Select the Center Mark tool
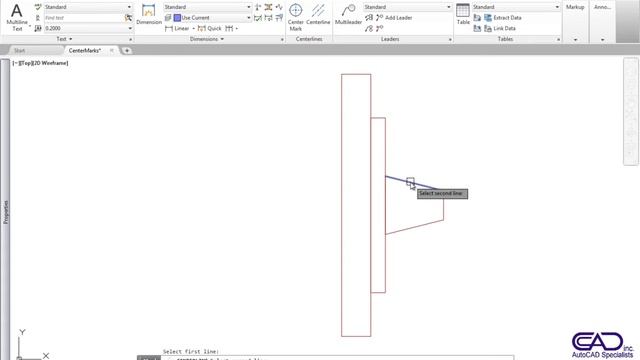The height and width of the screenshot is (360, 640). (296, 17)
